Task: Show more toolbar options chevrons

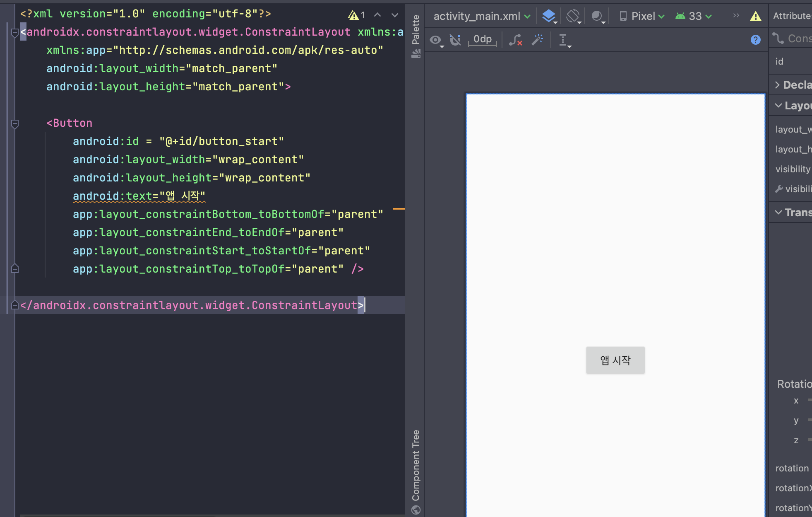Action: tap(736, 16)
